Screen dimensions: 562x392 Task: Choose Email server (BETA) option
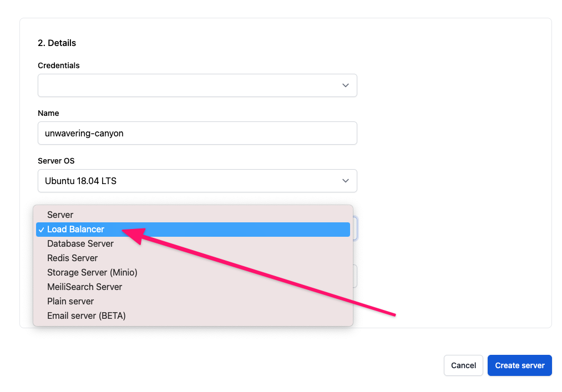click(x=193, y=315)
